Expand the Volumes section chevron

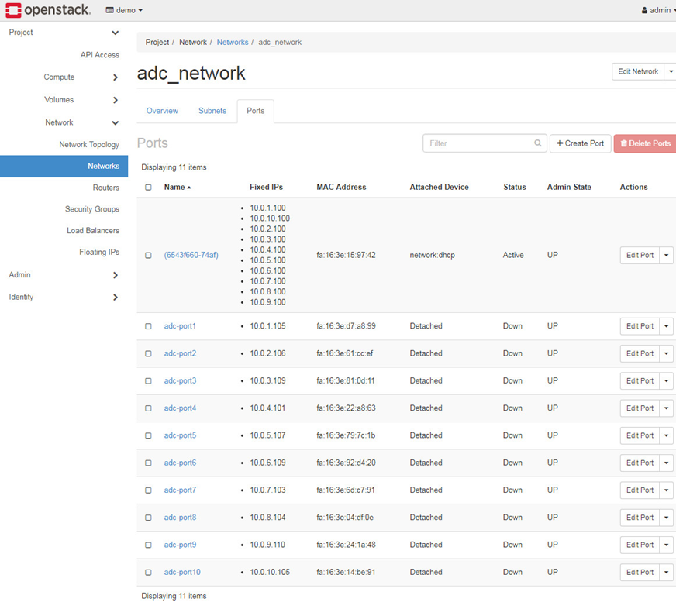(x=116, y=100)
